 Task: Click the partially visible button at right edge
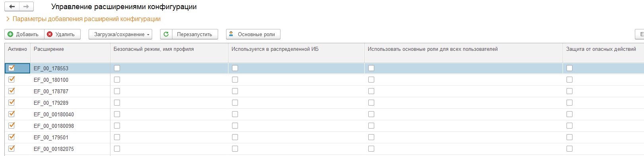click(x=640, y=34)
